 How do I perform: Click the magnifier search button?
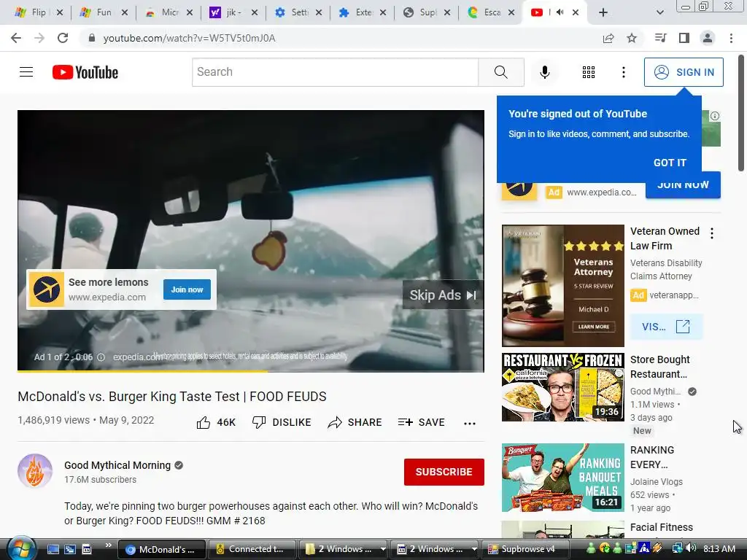(500, 72)
